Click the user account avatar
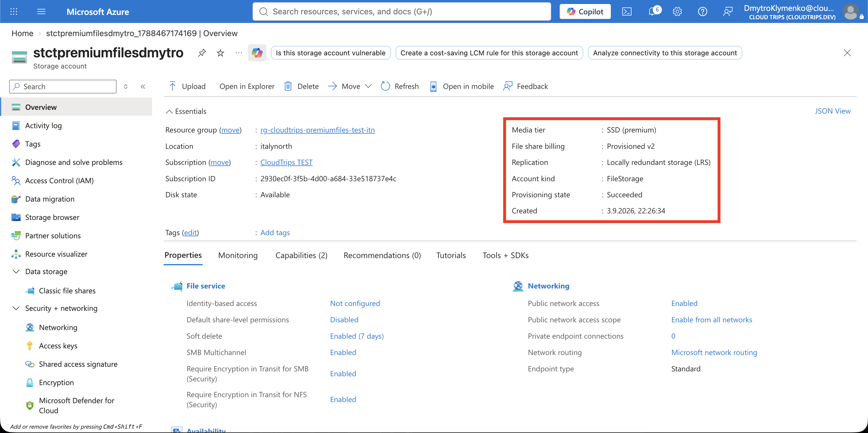This screenshot has width=868, height=433. point(851,11)
